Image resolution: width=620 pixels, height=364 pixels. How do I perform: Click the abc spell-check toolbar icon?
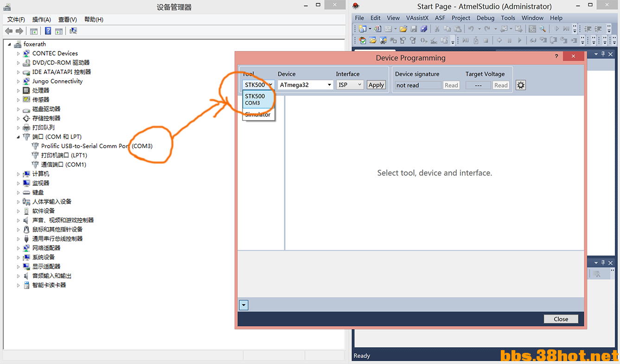434,40
